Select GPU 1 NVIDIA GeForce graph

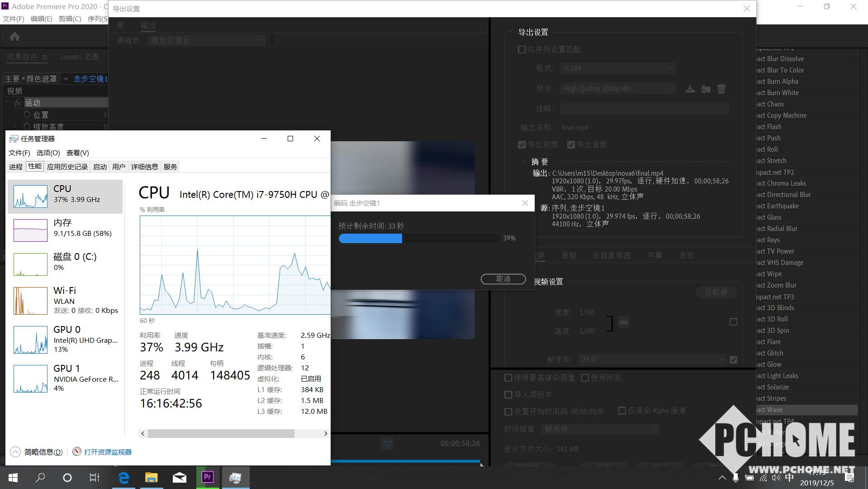pyautogui.click(x=30, y=379)
